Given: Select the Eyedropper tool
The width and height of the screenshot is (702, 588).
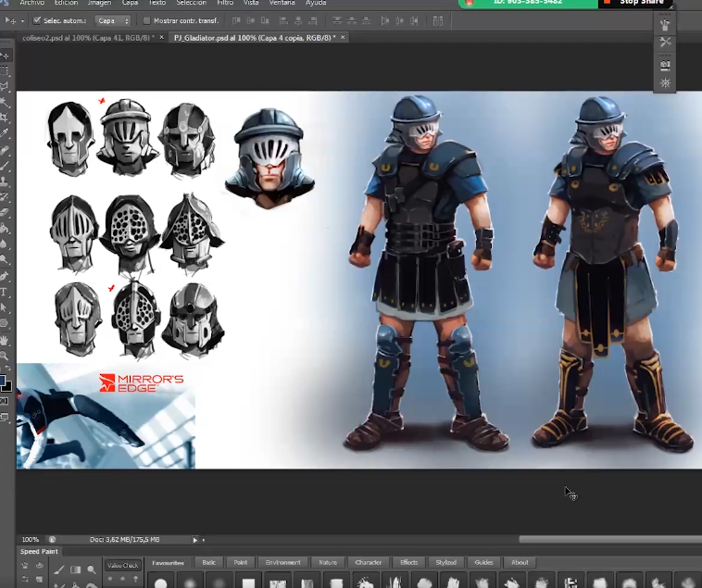Looking at the screenshot, I should coord(5,133).
